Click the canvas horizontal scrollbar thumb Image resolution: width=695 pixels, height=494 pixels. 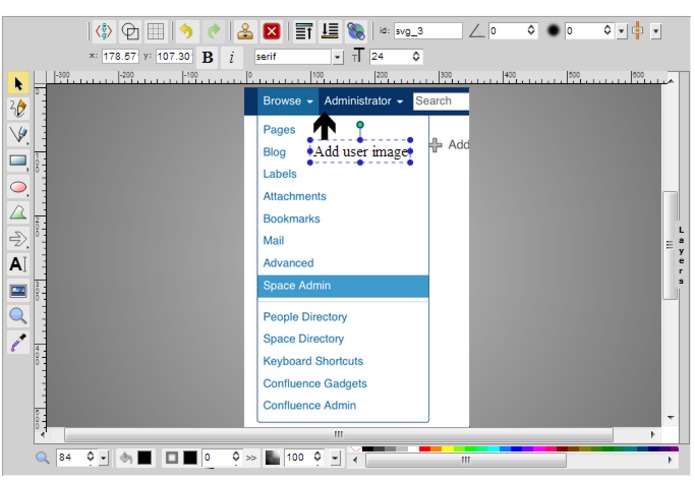(x=338, y=434)
